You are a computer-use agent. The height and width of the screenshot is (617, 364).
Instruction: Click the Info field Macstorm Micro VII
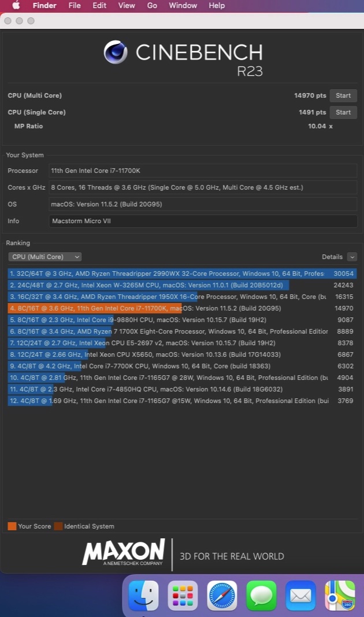point(203,221)
